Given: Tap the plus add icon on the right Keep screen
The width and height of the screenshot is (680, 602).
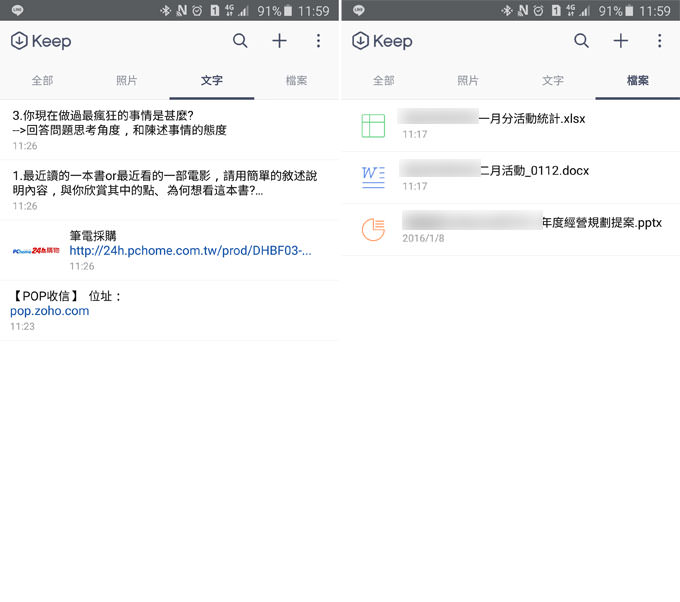Looking at the screenshot, I should tap(620, 41).
